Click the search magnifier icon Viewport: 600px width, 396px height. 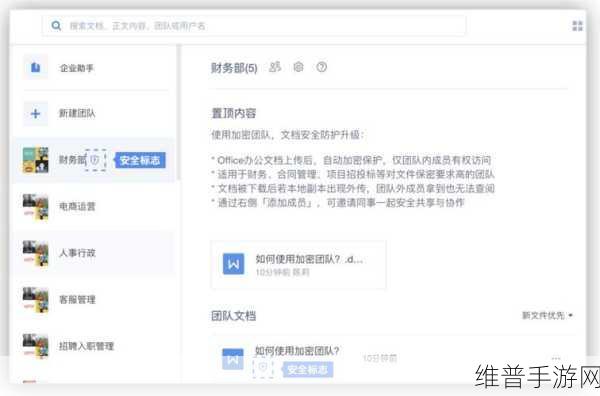coord(56,26)
